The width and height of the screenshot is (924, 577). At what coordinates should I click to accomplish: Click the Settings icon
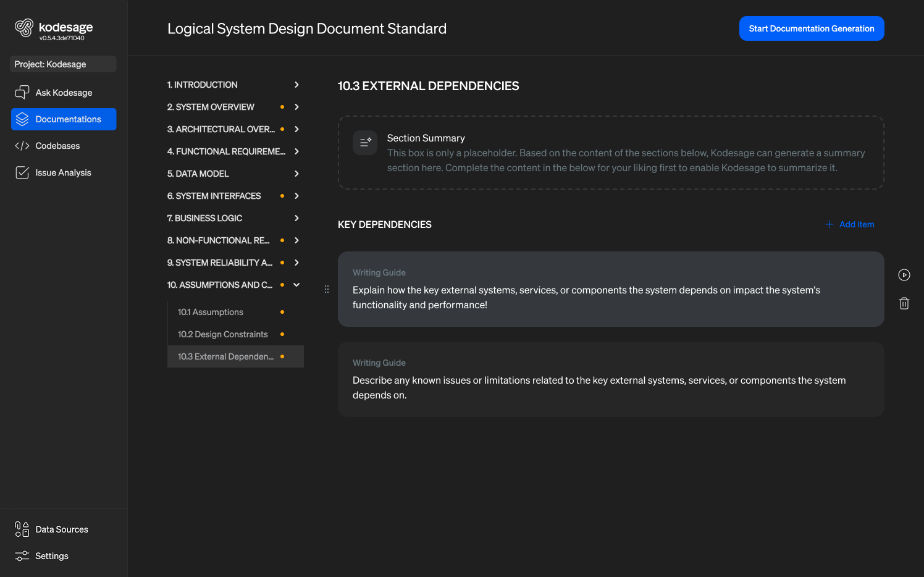coord(21,555)
